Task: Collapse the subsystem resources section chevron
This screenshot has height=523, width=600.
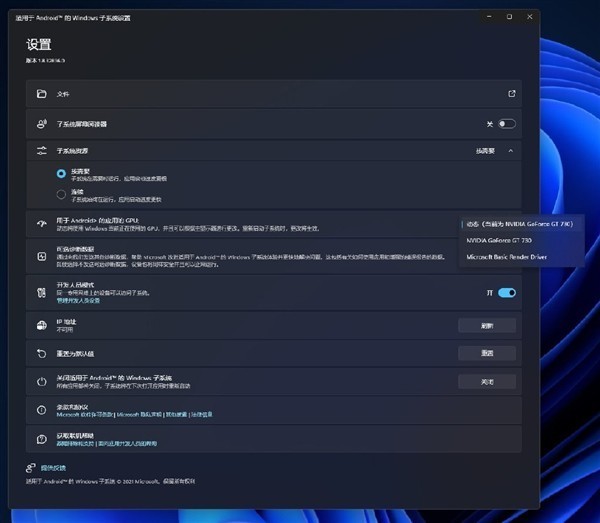Action: [x=510, y=151]
